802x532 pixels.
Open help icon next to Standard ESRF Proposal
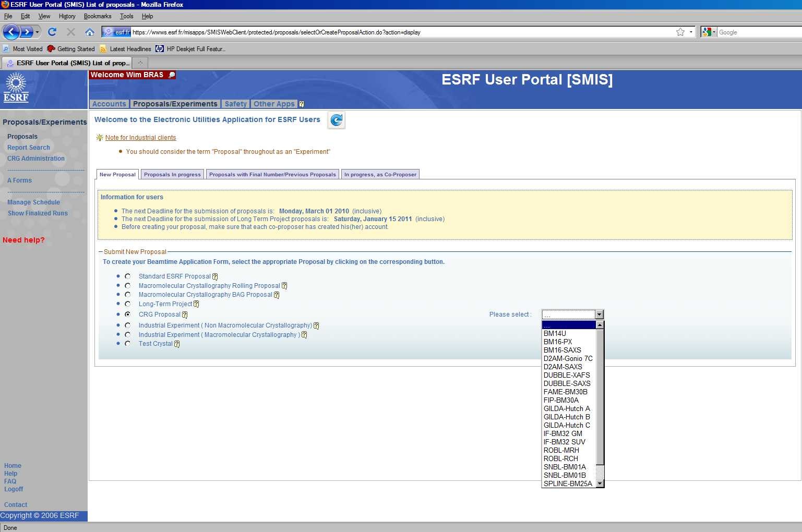click(215, 277)
